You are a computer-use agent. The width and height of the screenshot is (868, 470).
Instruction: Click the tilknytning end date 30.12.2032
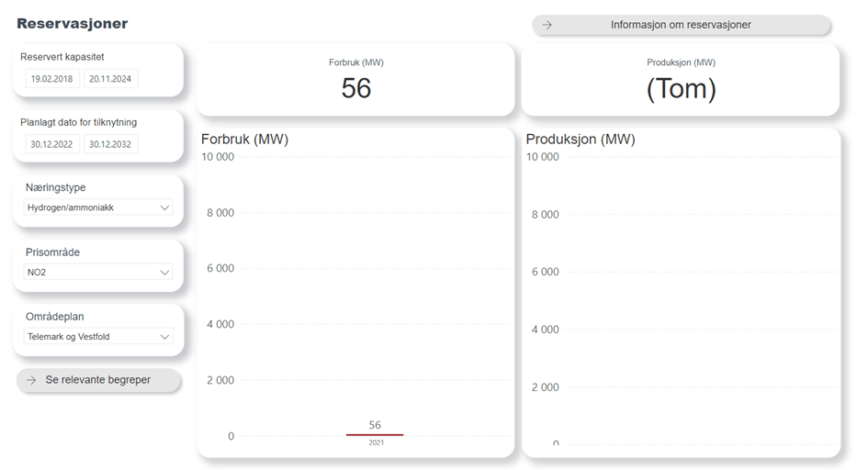pyautogui.click(x=110, y=144)
